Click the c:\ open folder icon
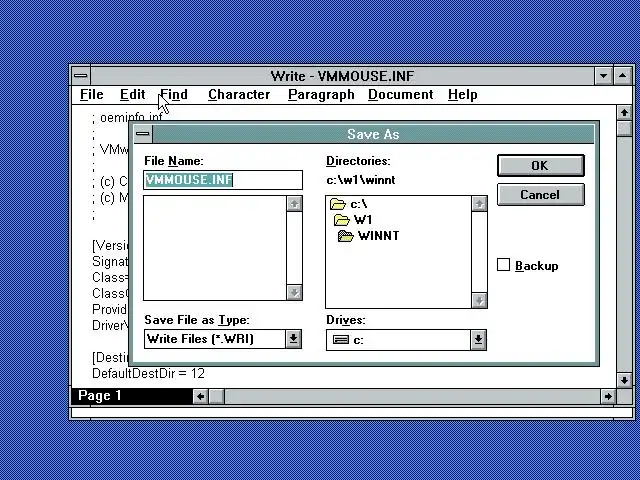Screen dimensions: 640x480 click(x=338, y=204)
